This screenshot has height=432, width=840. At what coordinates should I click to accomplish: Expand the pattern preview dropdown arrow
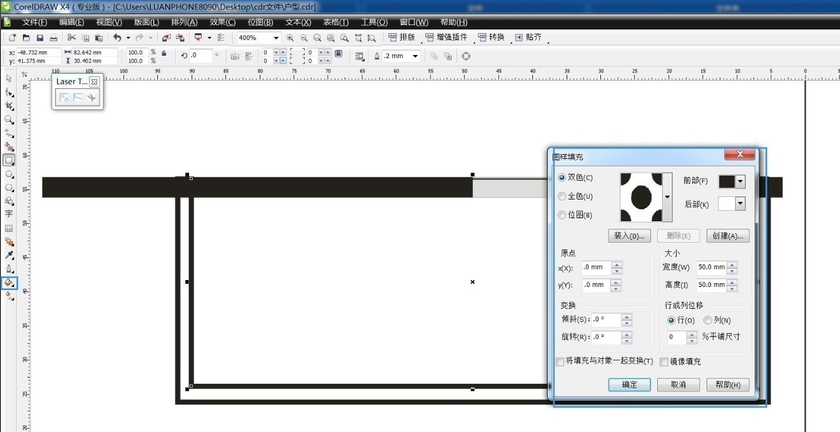pyautogui.click(x=668, y=196)
